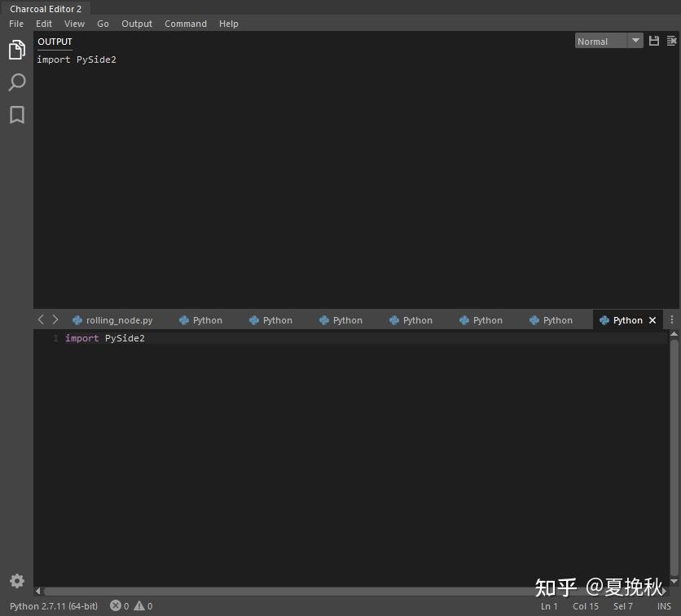Open the file explorer sidebar icon
This screenshot has width=681, height=616.
(17, 50)
